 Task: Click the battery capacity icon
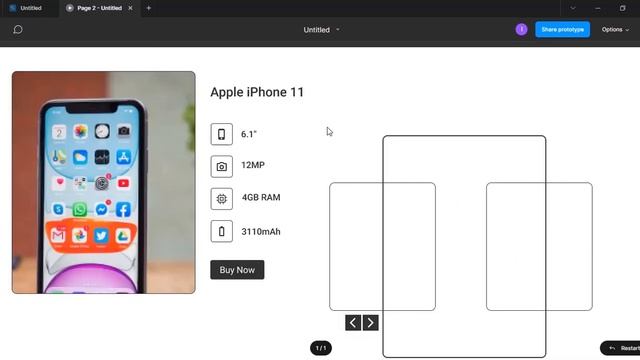point(222,231)
